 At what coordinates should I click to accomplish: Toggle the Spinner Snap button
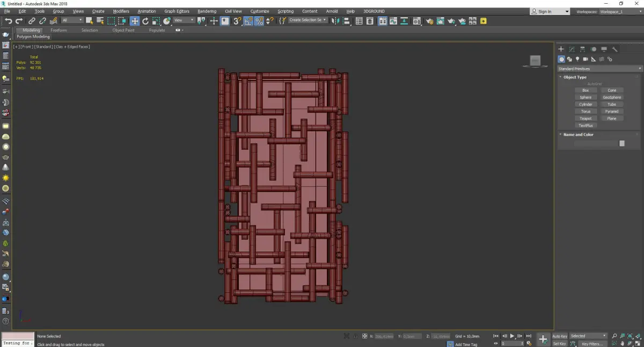click(270, 21)
